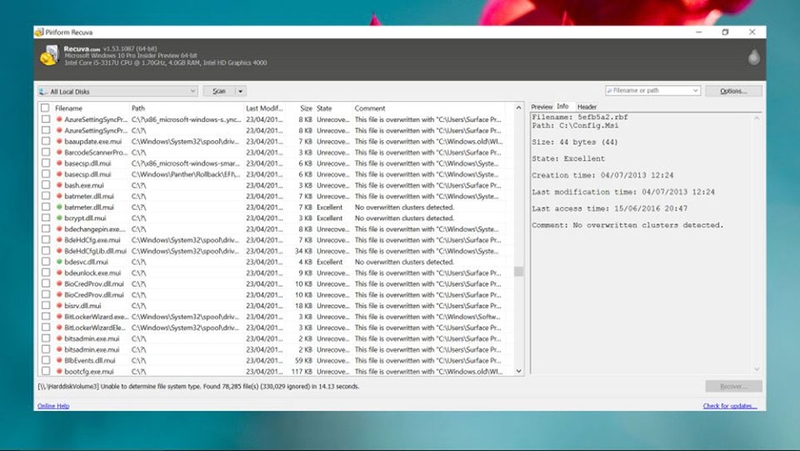Image resolution: width=800 pixels, height=451 pixels.
Task: Click the Piriform pear droplet icon
Action: click(754, 57)
